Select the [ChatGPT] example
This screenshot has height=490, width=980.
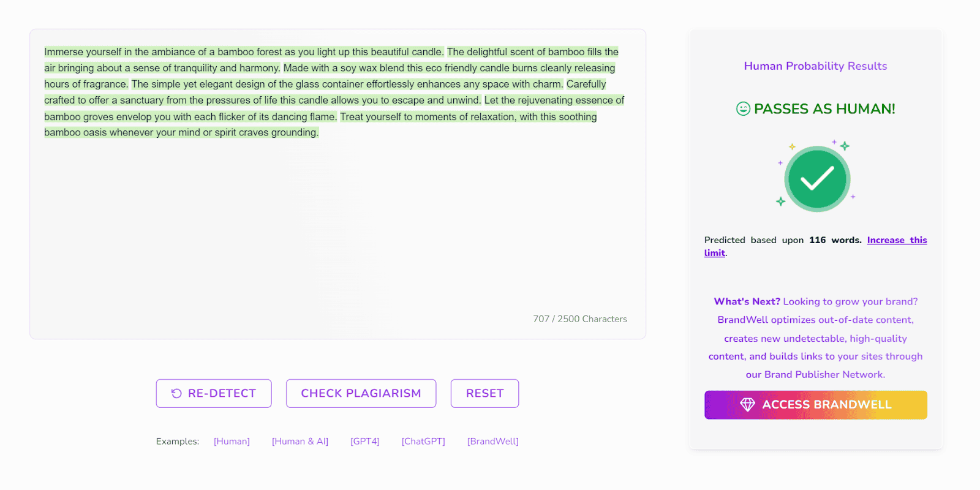click(423, 441)
